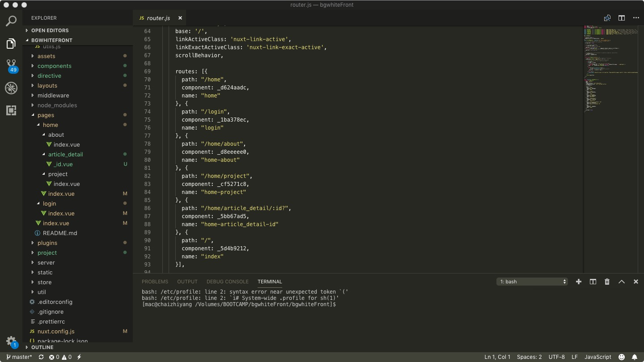Synchronize changes icon in status bar
This screenshot has height=362, width=644.
pos(41,357)
